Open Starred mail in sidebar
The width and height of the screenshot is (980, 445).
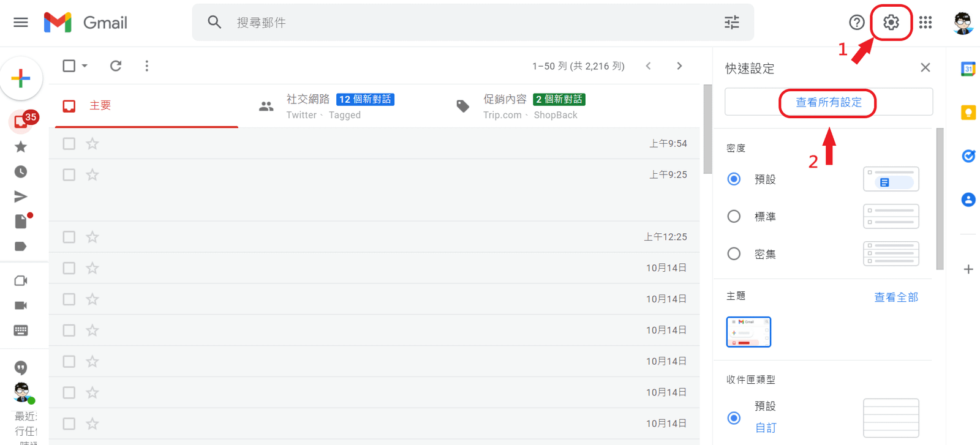click(x=21, y=147)
